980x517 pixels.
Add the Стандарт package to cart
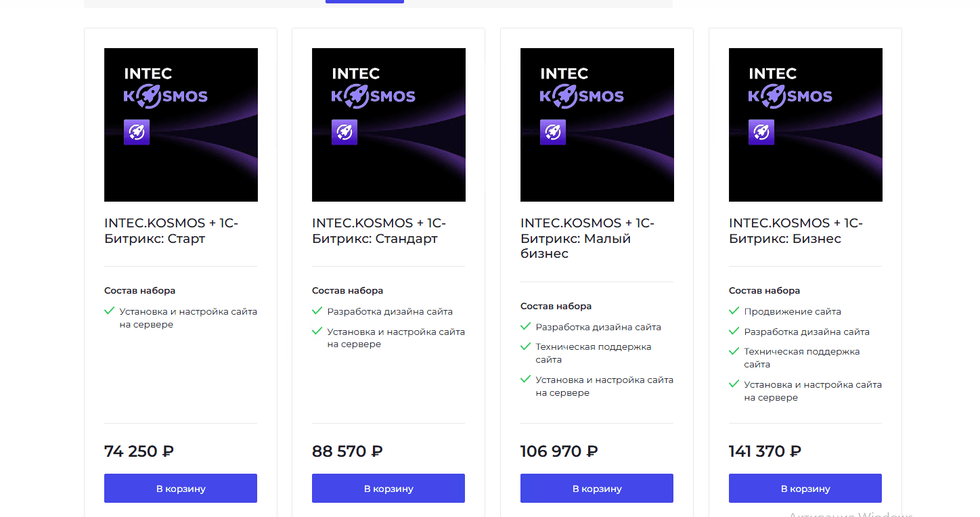coord(388,489)
